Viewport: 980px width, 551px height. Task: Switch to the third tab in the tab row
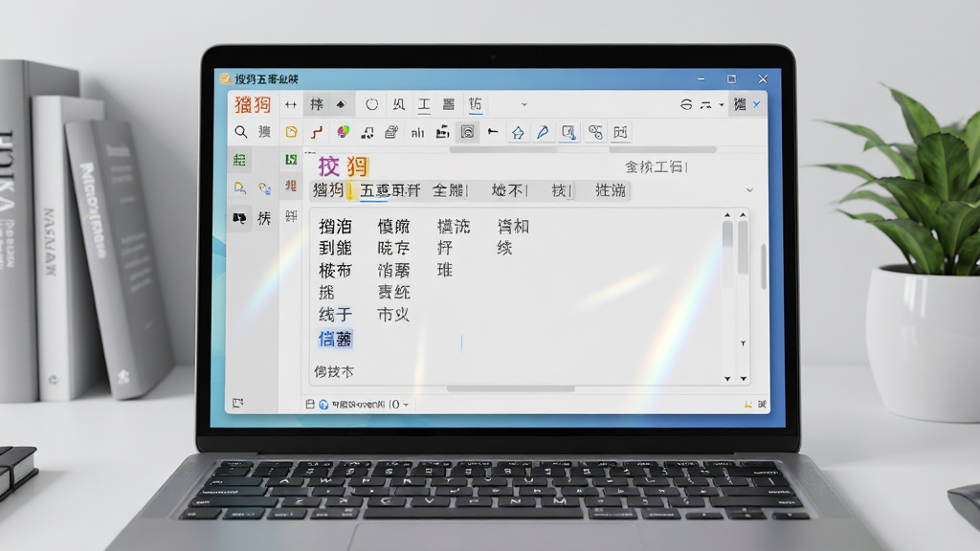[450, 190]
